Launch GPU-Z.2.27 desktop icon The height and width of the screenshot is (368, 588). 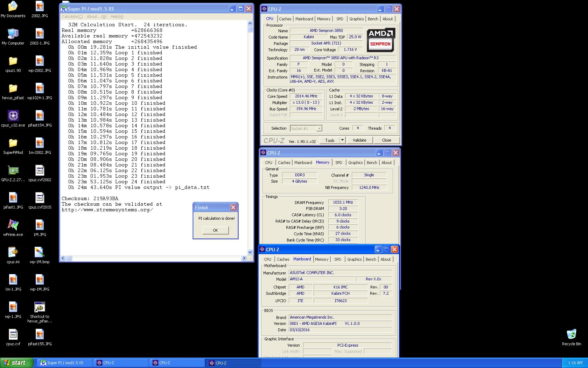click(x=13, y=173)
